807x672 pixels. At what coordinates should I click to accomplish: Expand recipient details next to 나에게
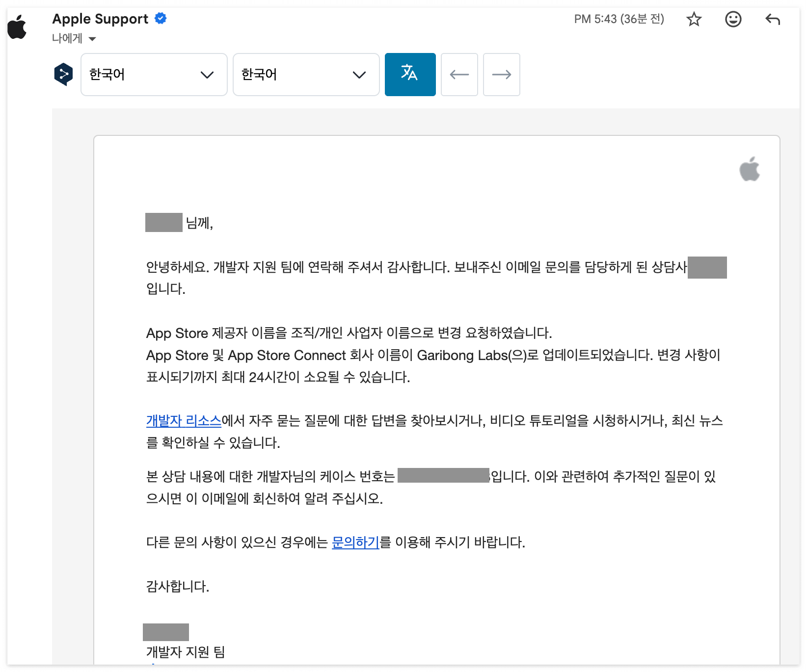tap(92, 39)
